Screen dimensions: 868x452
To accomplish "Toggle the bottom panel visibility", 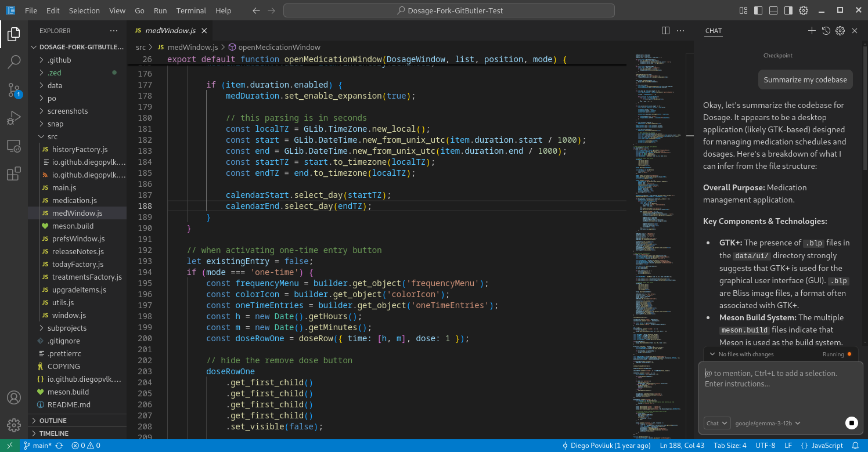I will (x=773, y=10).
